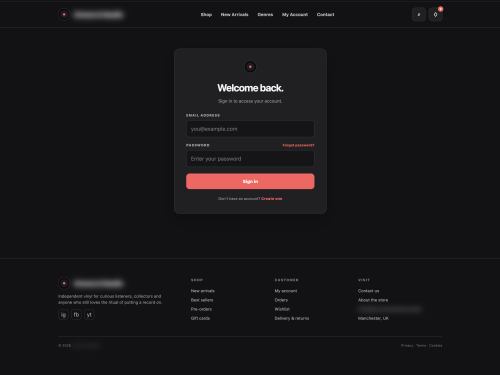500x375 pixels.
Task: Focus the password input field
Action: coord(250,159)
